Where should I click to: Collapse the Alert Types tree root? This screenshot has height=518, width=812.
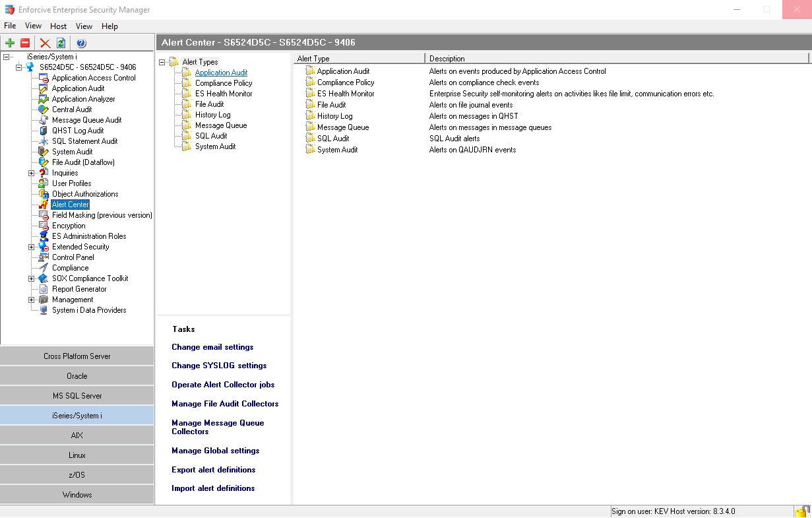click(x=162, y=62)
